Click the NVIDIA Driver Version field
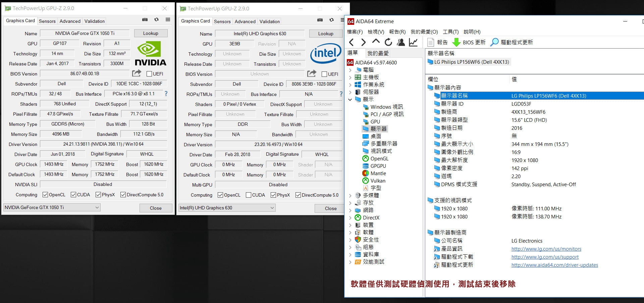 [x=103, y=144]
